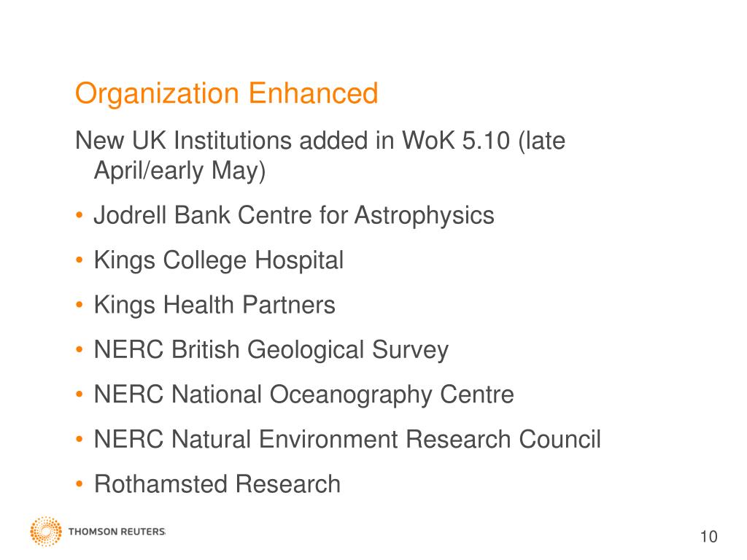Click the slide number 10

coord(709,537)
